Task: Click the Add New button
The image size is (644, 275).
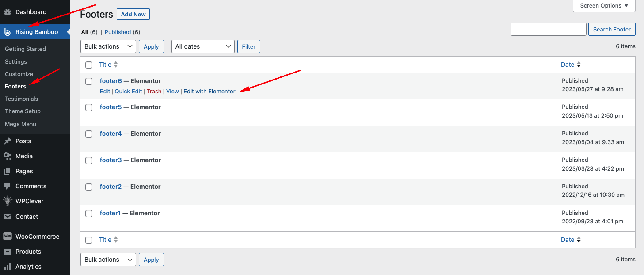Action: (133, 14)
